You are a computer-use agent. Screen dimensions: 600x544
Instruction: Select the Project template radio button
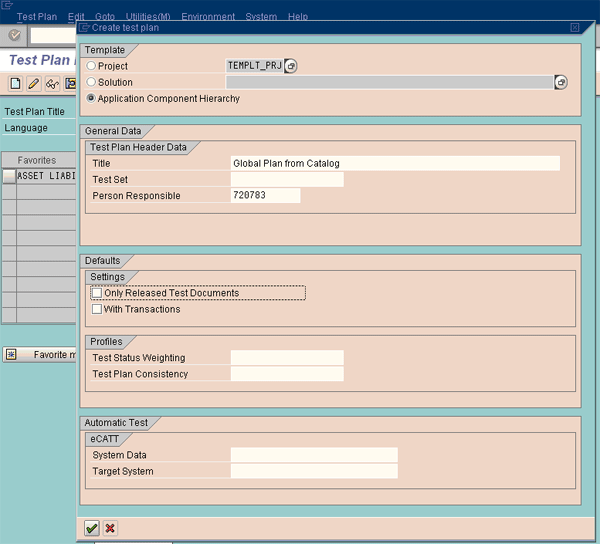(x=91, y=66)
